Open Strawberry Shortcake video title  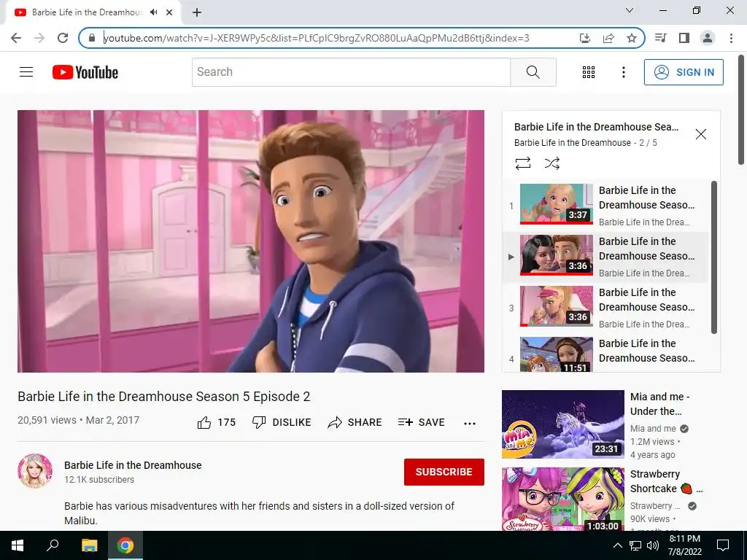(666, 481)
